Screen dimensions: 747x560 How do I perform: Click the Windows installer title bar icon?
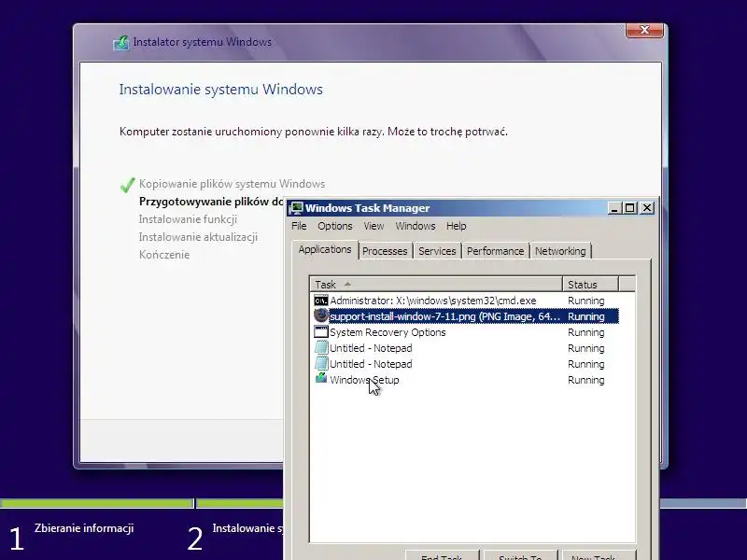(x=121, y=43)
